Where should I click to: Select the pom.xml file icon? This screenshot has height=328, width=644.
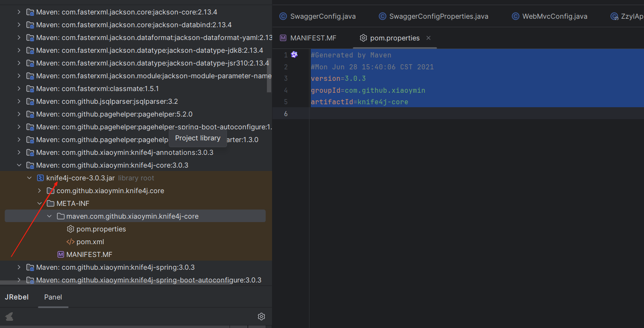71,242
